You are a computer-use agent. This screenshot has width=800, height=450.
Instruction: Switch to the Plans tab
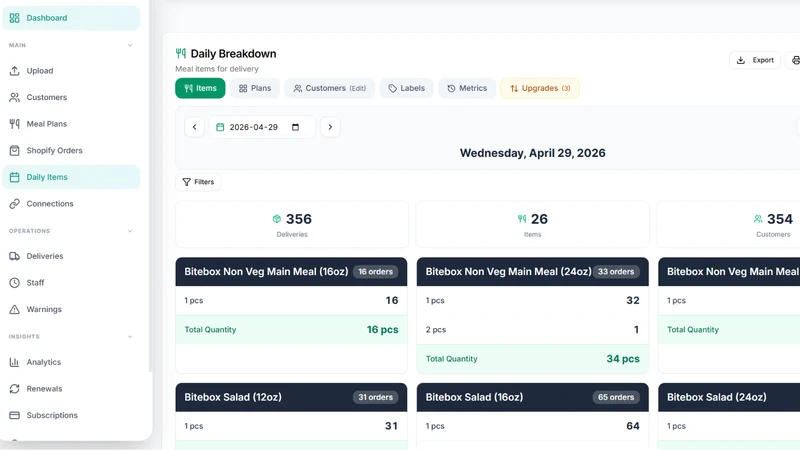tap(255, 88)
